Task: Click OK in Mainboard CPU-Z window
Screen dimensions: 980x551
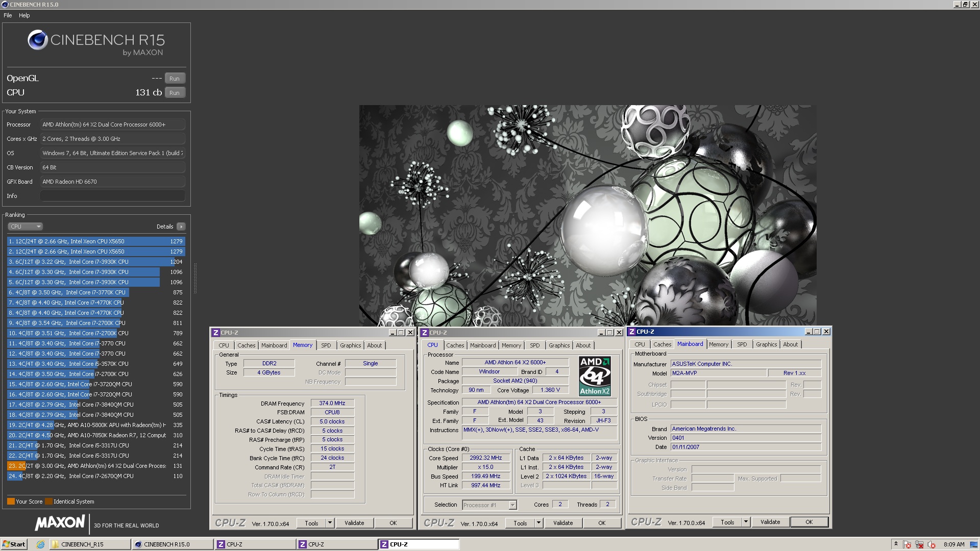Action: [809, 522]
